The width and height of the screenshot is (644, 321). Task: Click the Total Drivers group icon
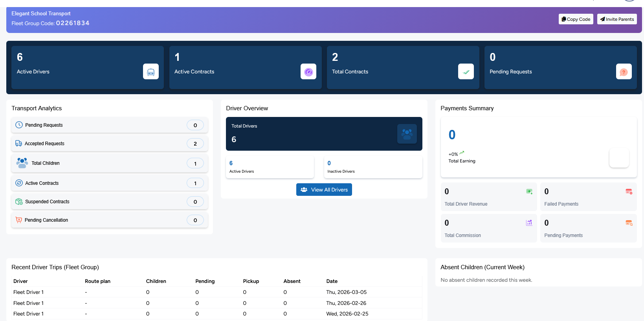click(x=407, y=134)
